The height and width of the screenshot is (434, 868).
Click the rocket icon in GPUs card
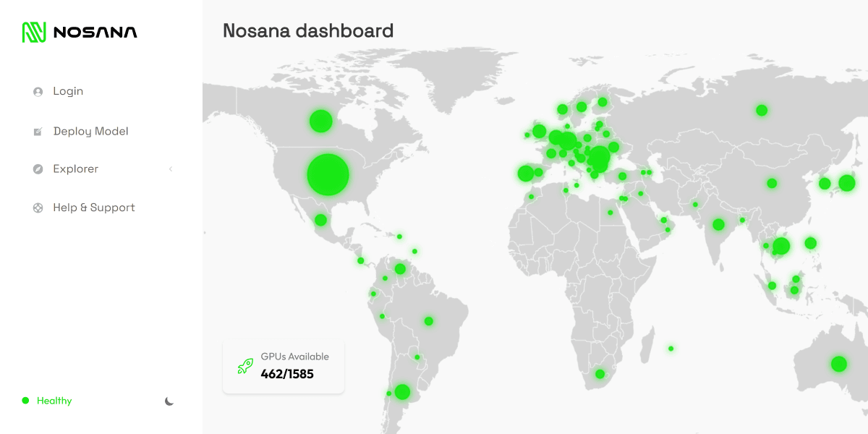(x=245, y=366)
